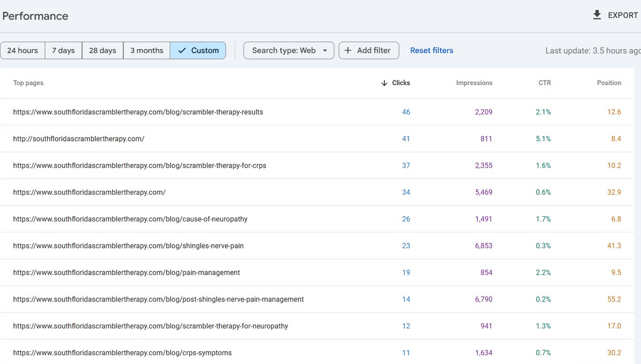
Task: Click the 6,853 impressions value
Action: pyautogui.click(x=484, y=246)
